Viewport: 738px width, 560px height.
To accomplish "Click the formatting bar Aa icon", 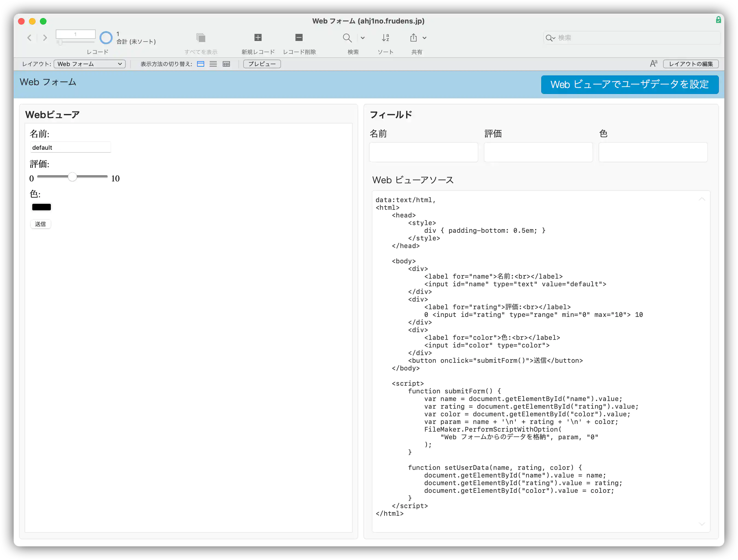I will coord(653,64).
